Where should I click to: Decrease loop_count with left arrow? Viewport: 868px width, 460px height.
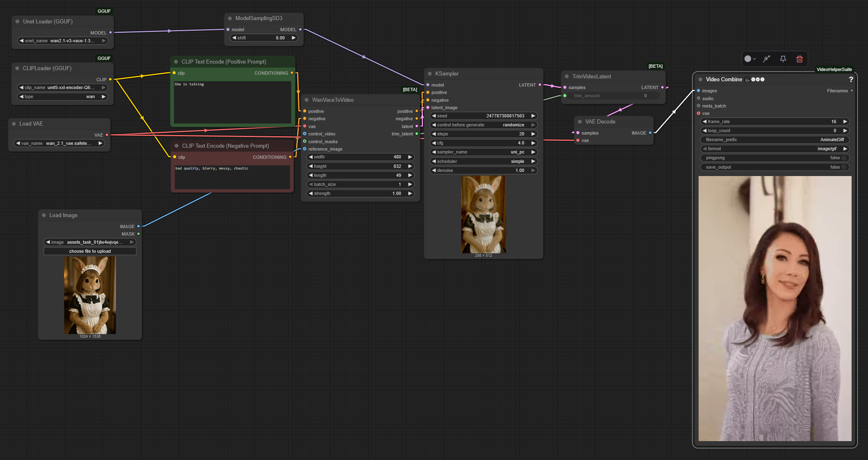coord(705,131)
